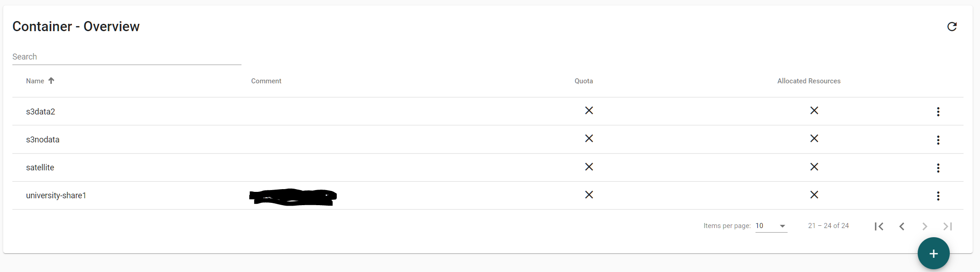Image resolution: width=980 pixels, height=272 pixels.
Task: Click the next page arrow
Action: pos(925,226)
